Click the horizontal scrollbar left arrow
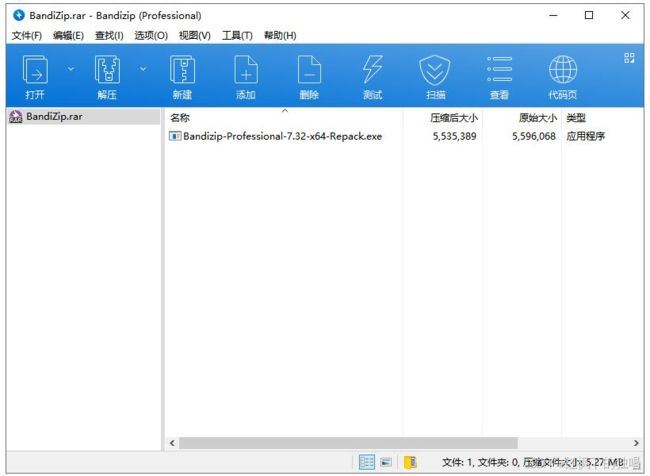This screenshot has height=476, width=650. pos(172,443)
